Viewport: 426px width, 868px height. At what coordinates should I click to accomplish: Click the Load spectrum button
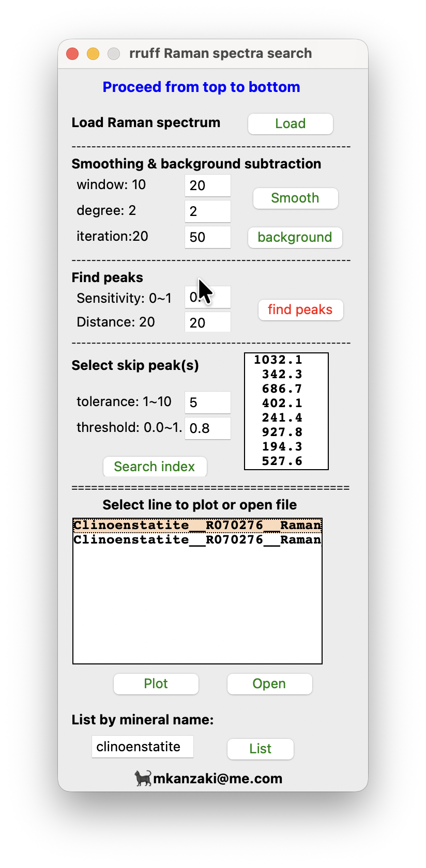tap(290, 124)
